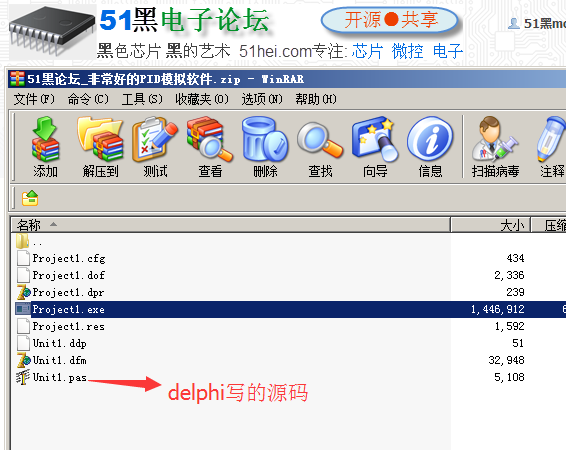This screenshot has height=450, width=566.
Task: Open the 命令(C) menu
Action: [x=88, y=99]
